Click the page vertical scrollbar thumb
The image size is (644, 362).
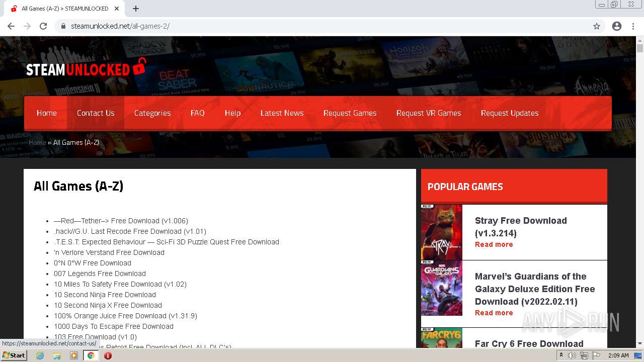pyautogui.click(x=640, y=48)
